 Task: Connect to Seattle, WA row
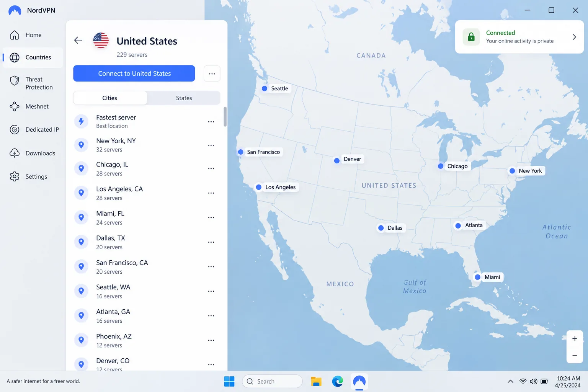(146, 291)
